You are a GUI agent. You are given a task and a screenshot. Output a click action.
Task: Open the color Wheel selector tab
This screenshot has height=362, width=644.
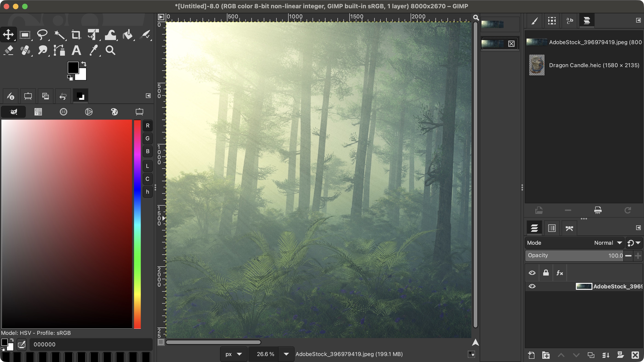pyautogui.click(x=89, y=112)
